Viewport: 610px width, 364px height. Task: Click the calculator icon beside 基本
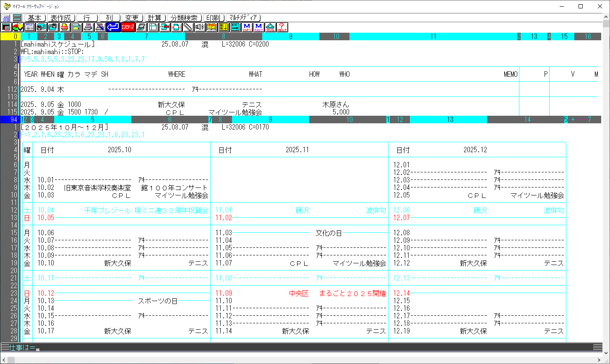coord(6,18)
